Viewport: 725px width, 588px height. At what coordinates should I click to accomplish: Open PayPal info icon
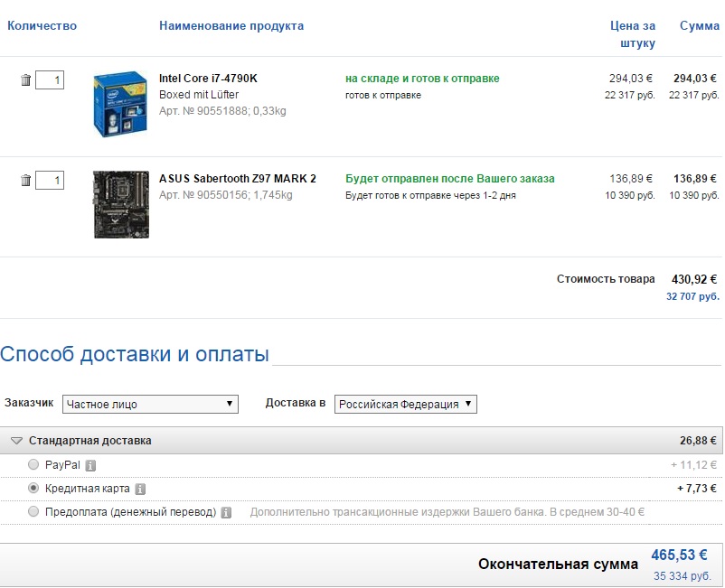point(90,465)
